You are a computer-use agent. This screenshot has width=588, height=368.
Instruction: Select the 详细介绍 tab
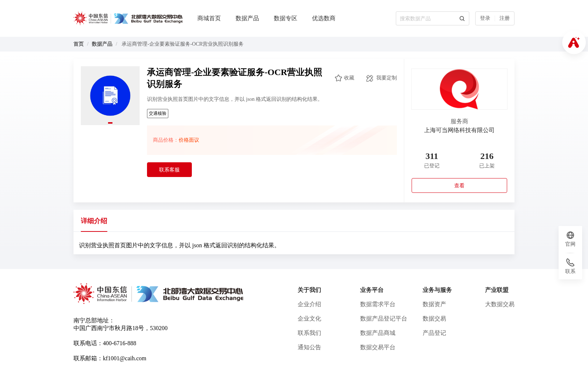94,221
